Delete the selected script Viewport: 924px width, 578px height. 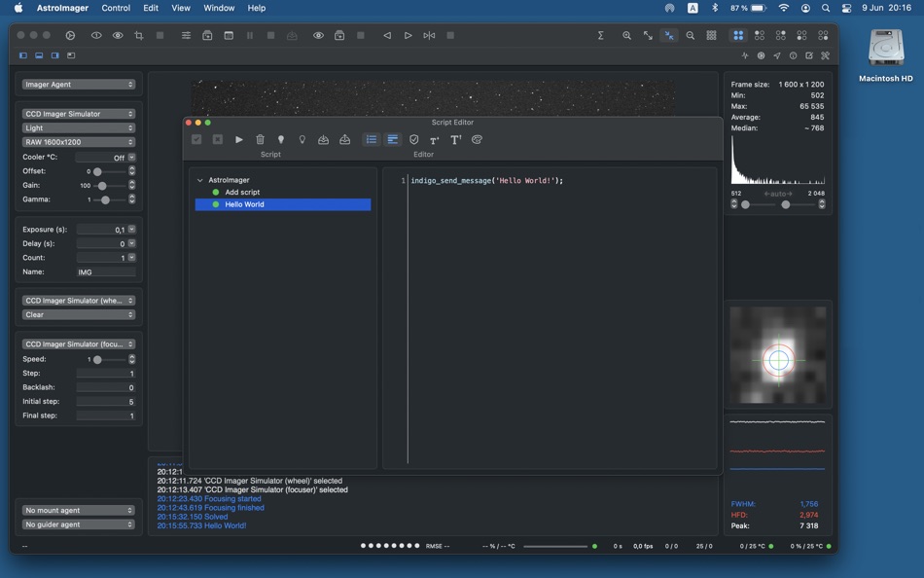[260, 139]
